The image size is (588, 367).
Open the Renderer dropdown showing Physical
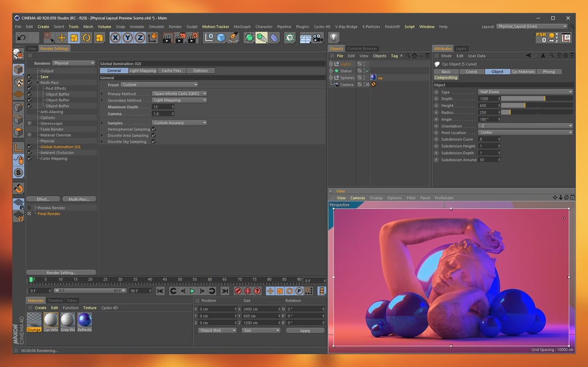click(74, 63)
